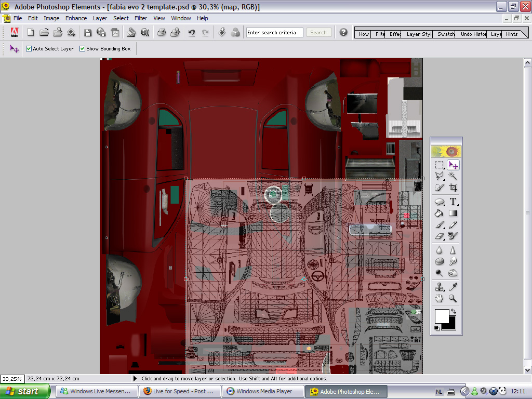Select the Type tool

[453, 202]
